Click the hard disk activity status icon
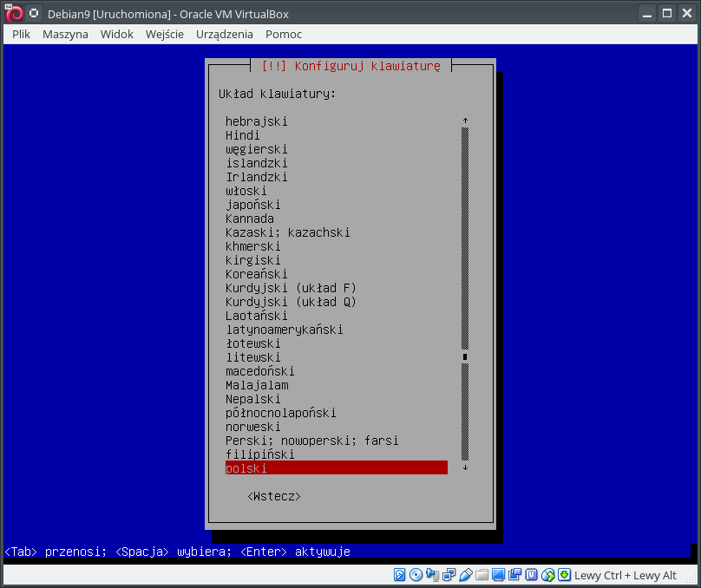 pyautogui.click(x=400, y=575)
